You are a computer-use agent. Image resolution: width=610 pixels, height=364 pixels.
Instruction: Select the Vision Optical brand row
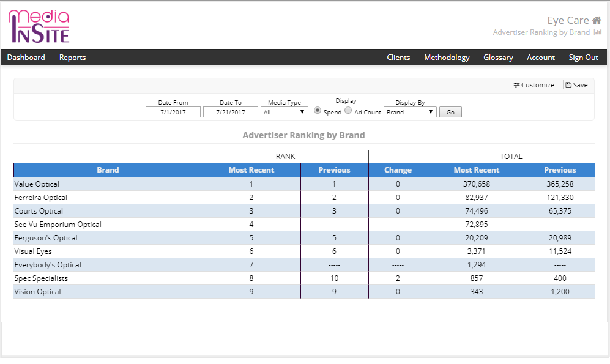304,292
